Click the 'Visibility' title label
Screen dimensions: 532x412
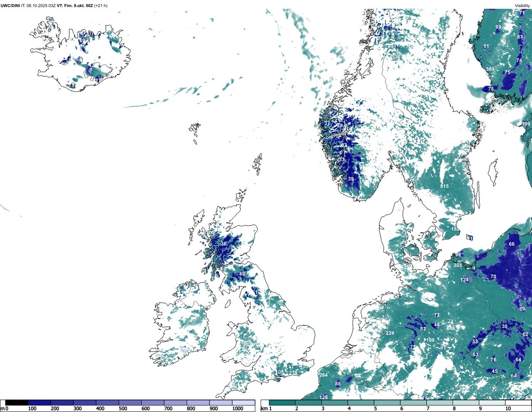522,6
